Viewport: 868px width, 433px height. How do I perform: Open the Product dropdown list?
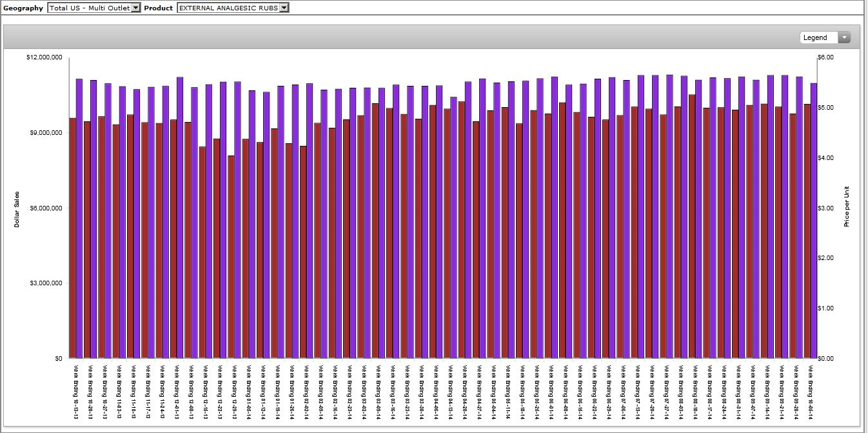(x=233, y=8)
